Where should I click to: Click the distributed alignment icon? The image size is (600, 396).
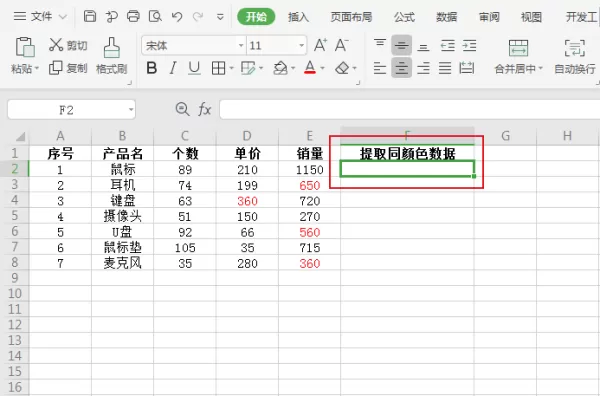[466, 68]
